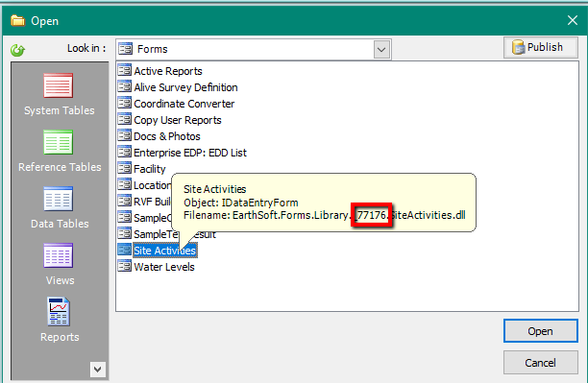Click the Cancel button

click(540, 363)
